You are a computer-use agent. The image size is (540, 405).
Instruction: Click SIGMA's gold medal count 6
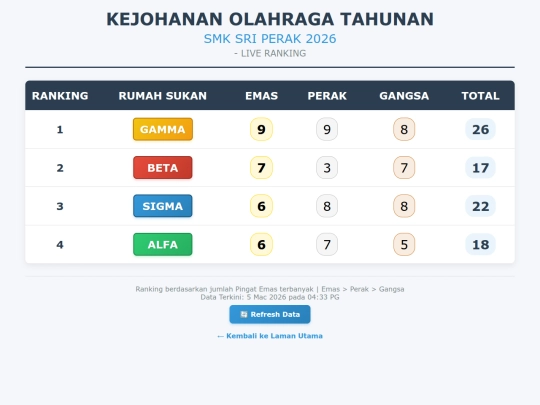[261, 206]
